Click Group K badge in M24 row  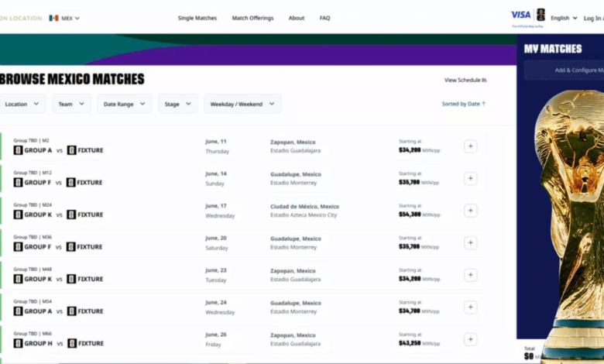pos(18,215)
